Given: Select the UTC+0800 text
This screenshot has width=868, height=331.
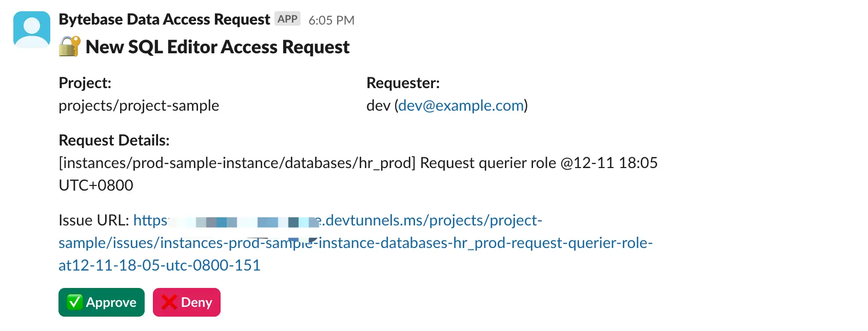Looking at the screenshot, I should pyautogui.click(x=96, y=185).
